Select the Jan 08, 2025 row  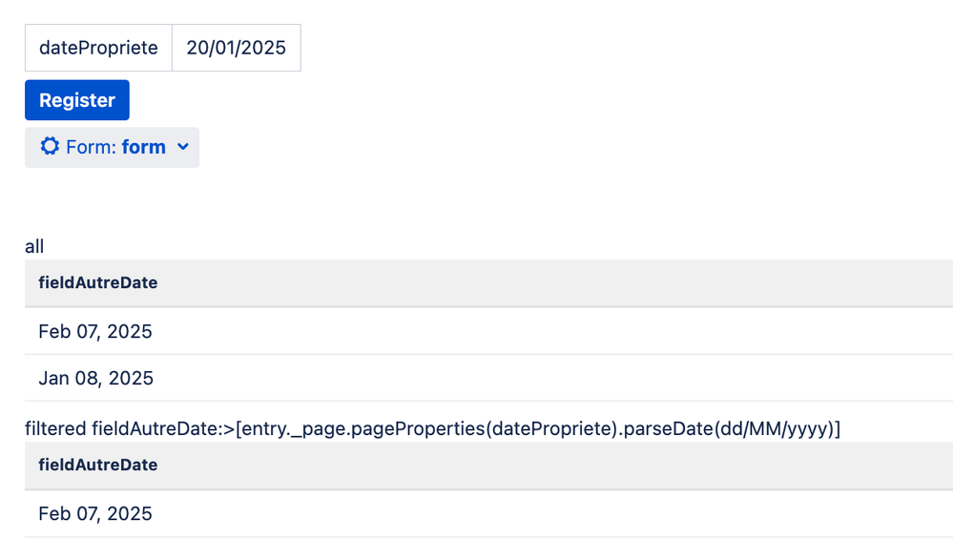[x=95, y=378]
